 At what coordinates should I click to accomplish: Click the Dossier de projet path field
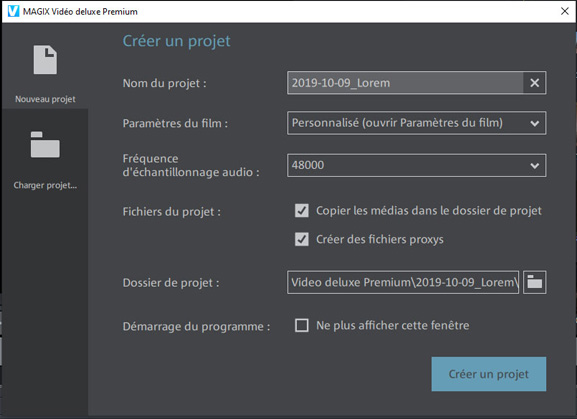(403, 282)
